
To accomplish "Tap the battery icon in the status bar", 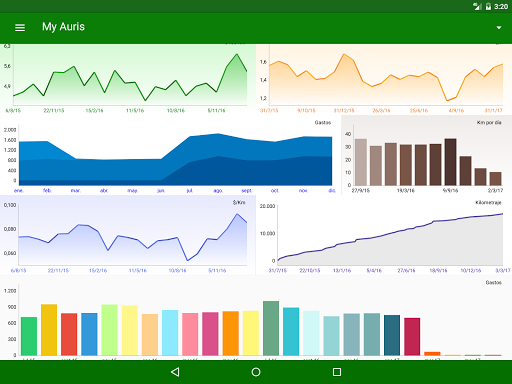I will 488,6.
